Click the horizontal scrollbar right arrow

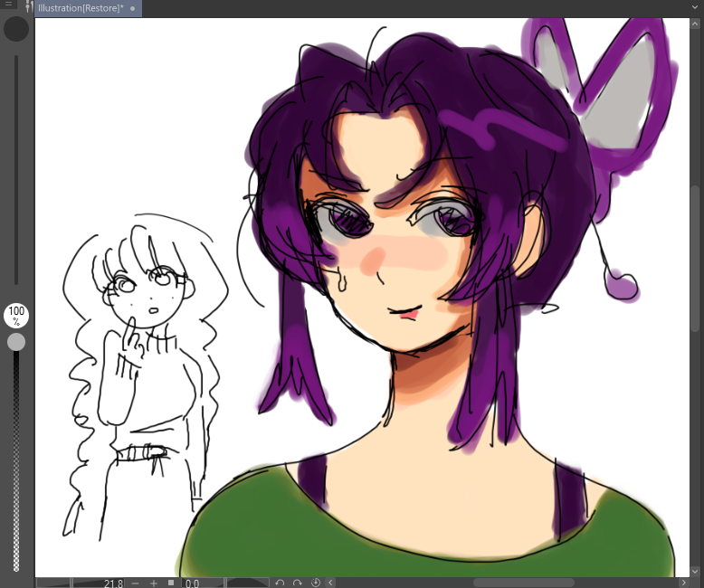684,583
